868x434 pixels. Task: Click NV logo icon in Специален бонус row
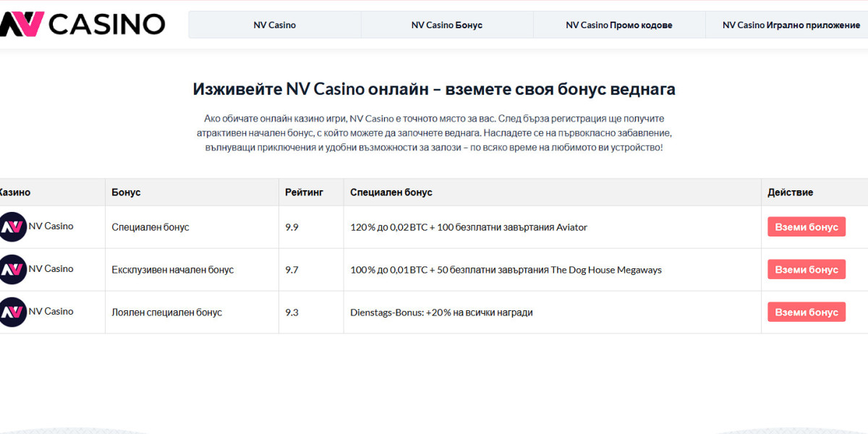click(12, 227)
